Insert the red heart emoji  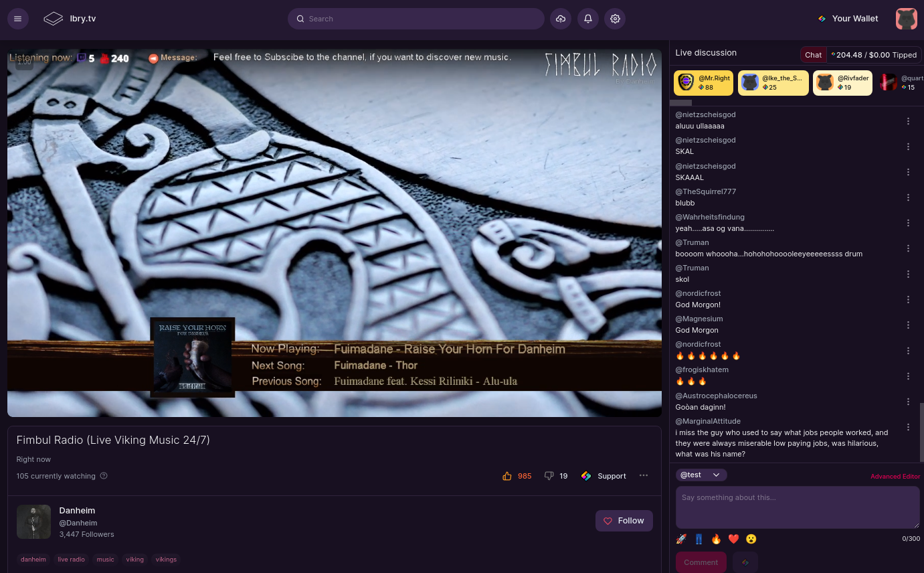[x=733, y=539]
